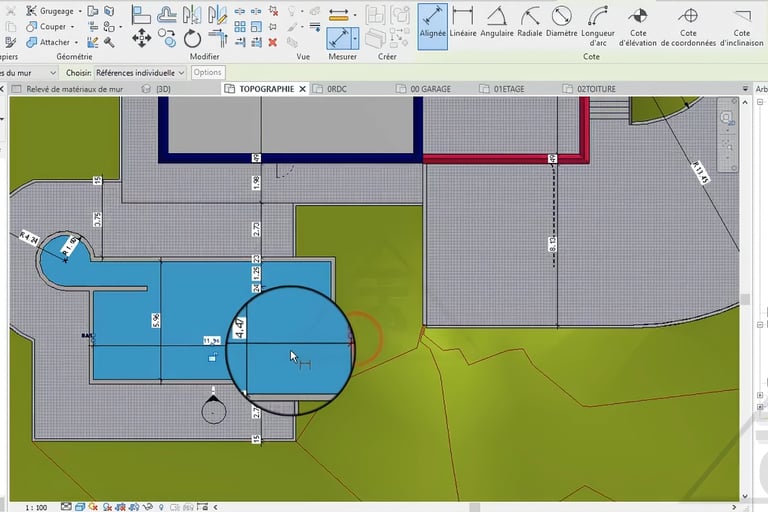
Task: Select the Cote de coordonnées tool
Action: pyautogui.click(x=688, y=26)
